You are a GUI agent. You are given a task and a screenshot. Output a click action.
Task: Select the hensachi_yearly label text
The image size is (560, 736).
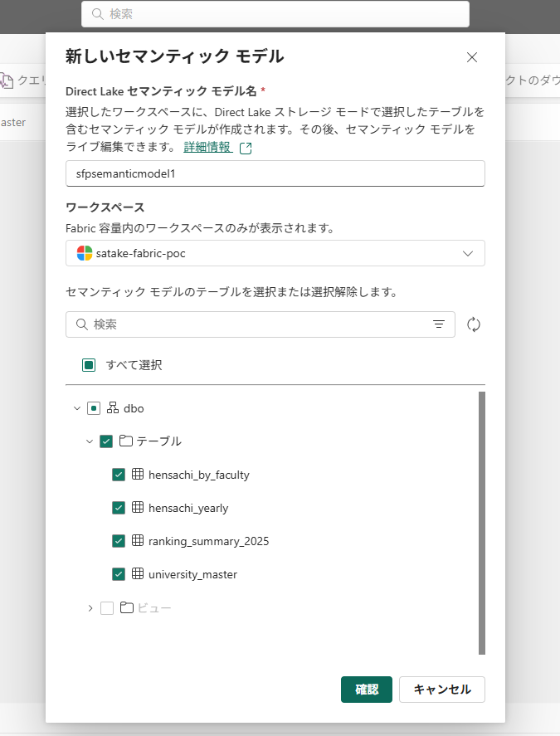tap(188, 509)
